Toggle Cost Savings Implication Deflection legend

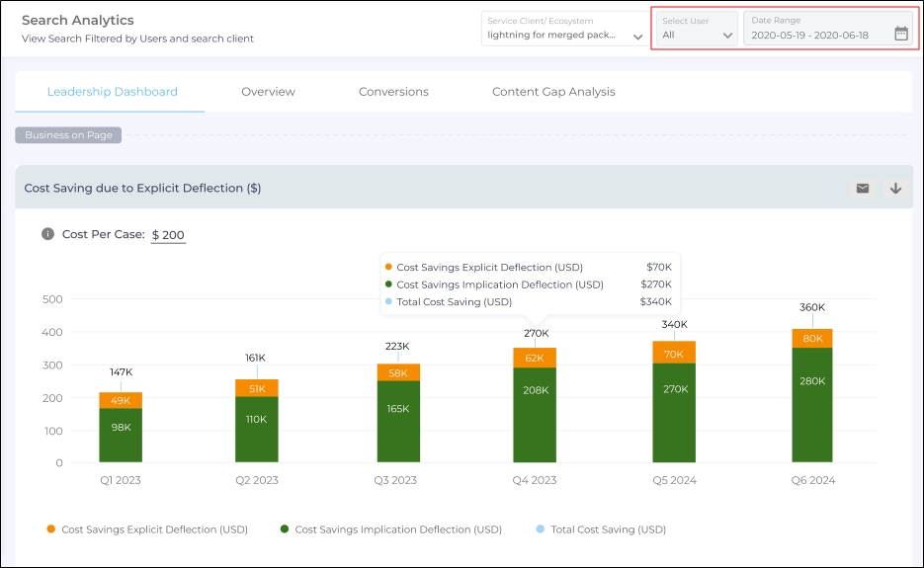pyautogui.click(x=390, y=529)
